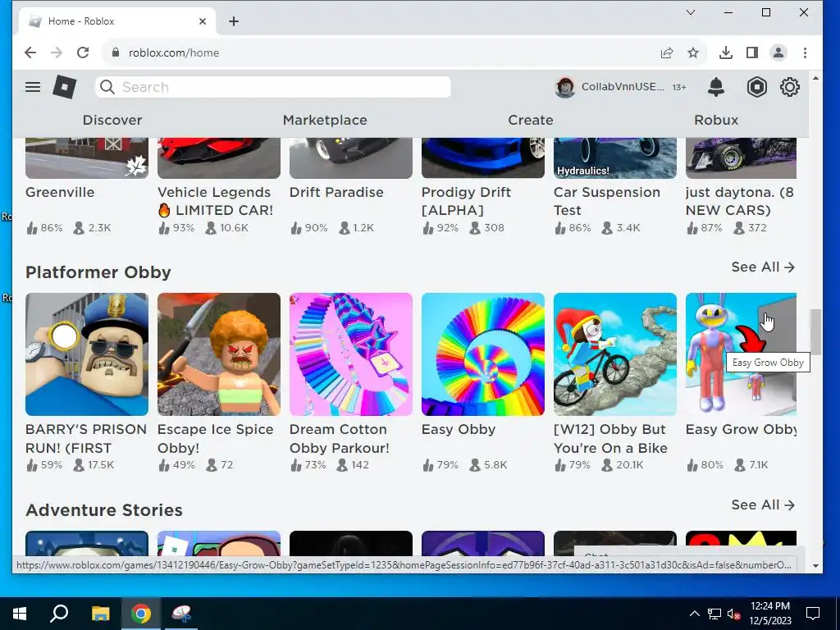Open the notifications bell
Viewport: 840px width, 630px height.
[x=715, y=87]
